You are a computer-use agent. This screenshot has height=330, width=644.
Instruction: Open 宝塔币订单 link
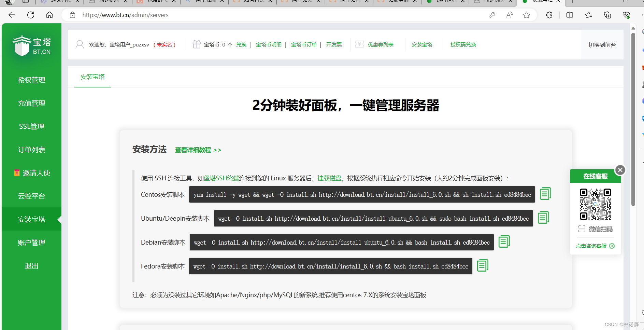304,45
